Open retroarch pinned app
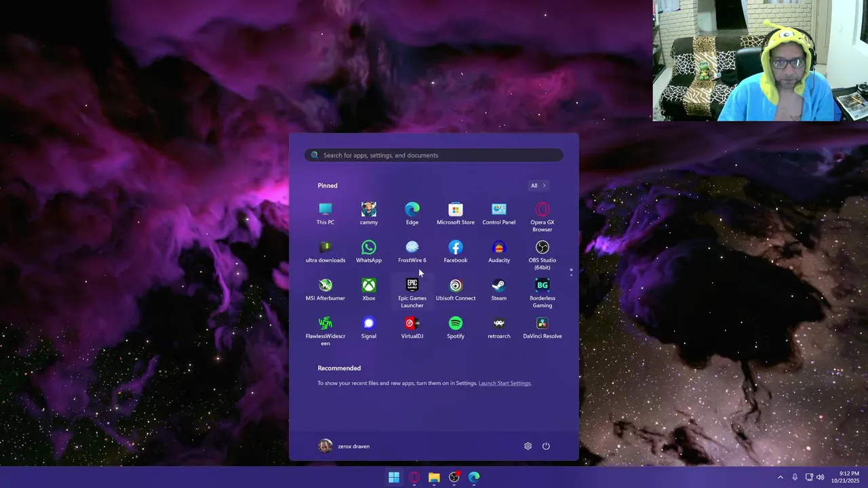868x488 pixels. pos(499,328)
